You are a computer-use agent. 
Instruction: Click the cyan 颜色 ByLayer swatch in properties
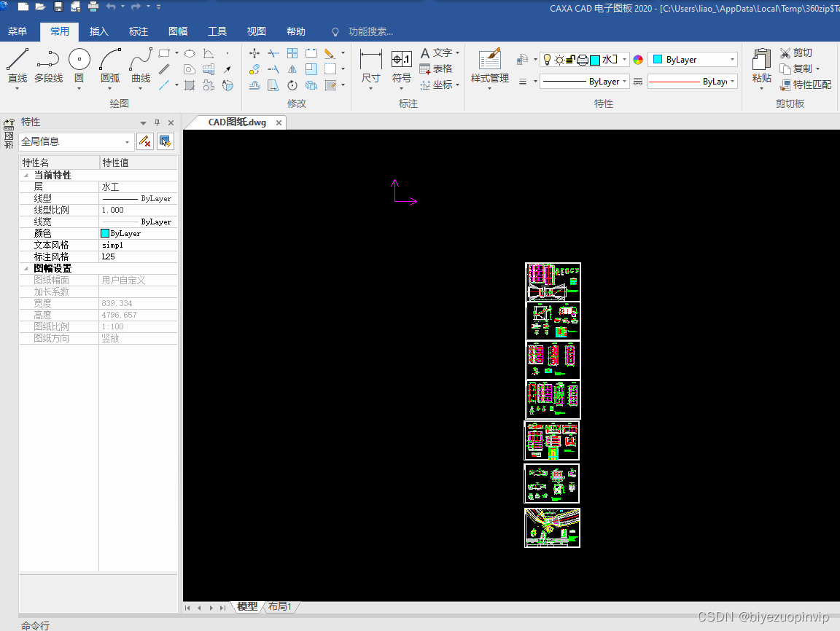(x=105, y=233)
